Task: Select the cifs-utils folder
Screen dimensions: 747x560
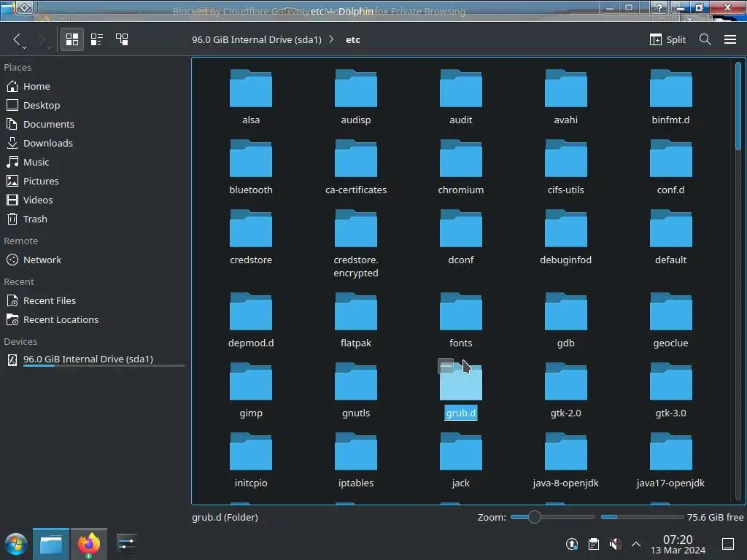Action: tap(565, 168)
